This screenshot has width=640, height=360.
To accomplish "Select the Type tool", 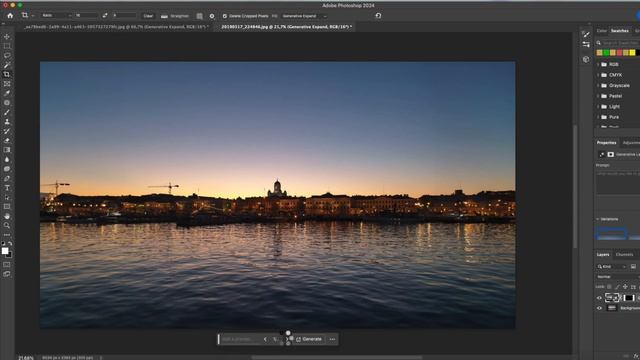I will pos(7,188).
